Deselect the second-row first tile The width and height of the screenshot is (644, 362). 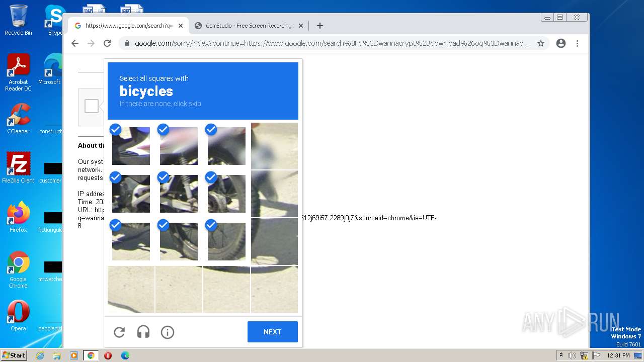131,194
